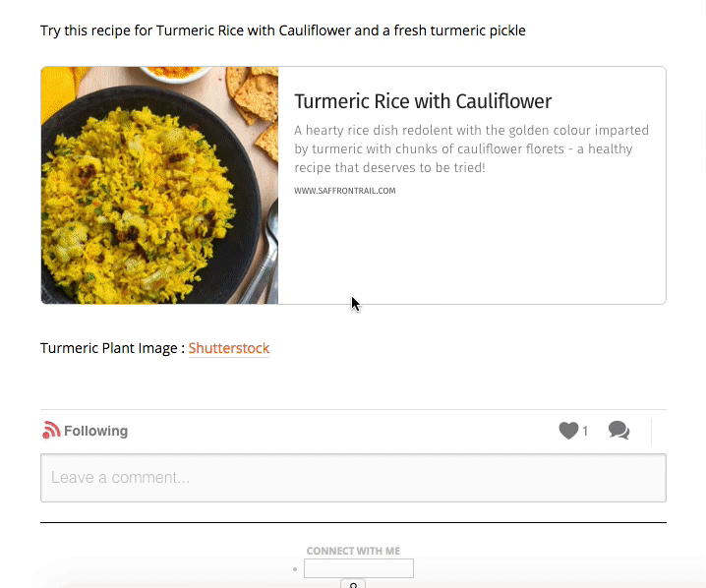
Task: Click the orange bowl at the photo's top
Action: click(175, 73)
